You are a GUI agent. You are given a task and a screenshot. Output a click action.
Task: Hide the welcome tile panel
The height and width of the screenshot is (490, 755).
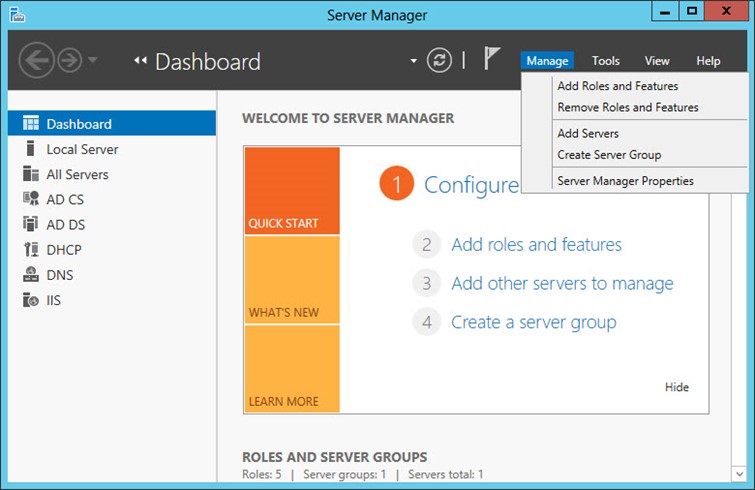click(x=677, y=388)
